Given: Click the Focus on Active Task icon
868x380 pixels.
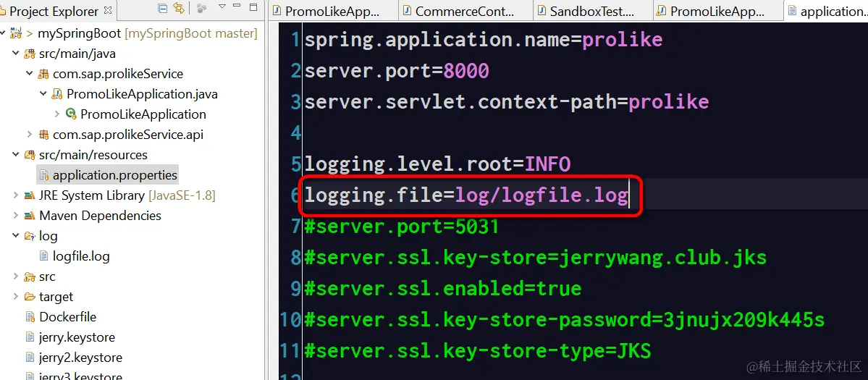Looking at the screenshot, I should click(x=201, y=9).
